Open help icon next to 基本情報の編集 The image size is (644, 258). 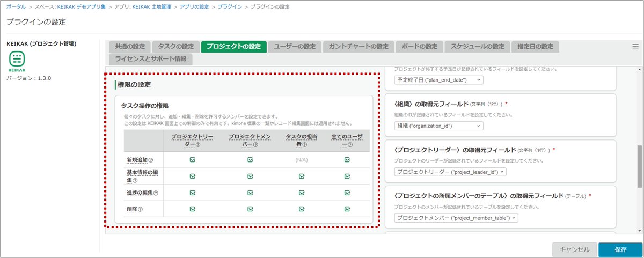pyautogui.click(x=135, y=181)
